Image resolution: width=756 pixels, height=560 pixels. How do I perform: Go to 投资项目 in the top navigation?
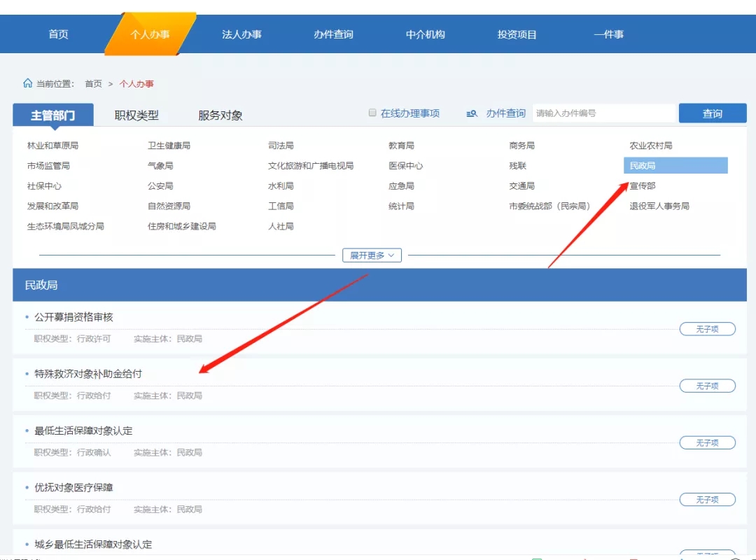tap(516, 33)
